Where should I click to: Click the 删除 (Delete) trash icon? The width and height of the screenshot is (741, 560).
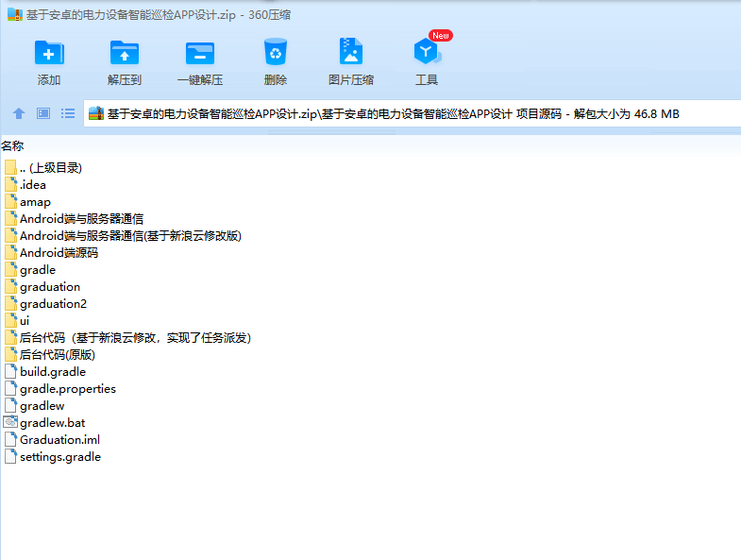[x=276, y=53]
